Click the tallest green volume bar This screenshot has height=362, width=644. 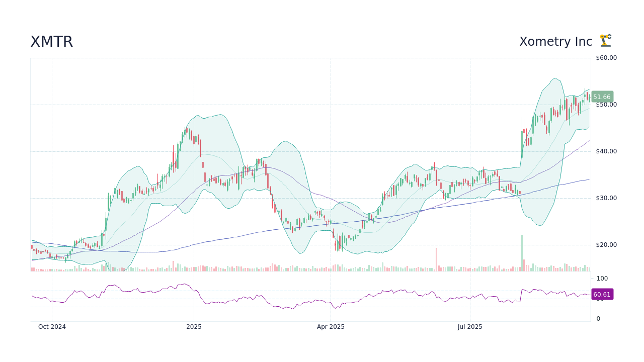point(522,253)
